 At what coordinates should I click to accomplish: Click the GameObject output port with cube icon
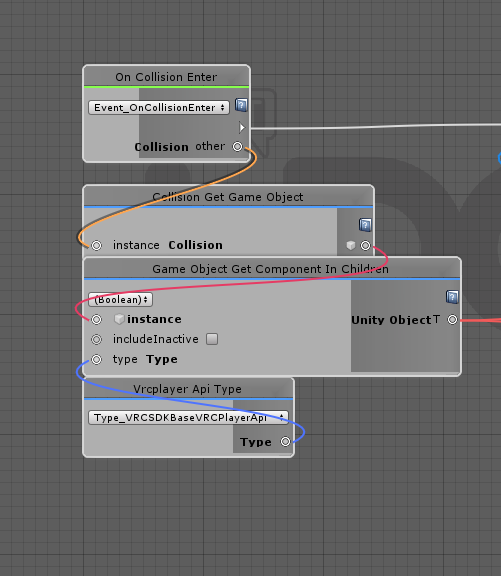(x=365, y=245)
